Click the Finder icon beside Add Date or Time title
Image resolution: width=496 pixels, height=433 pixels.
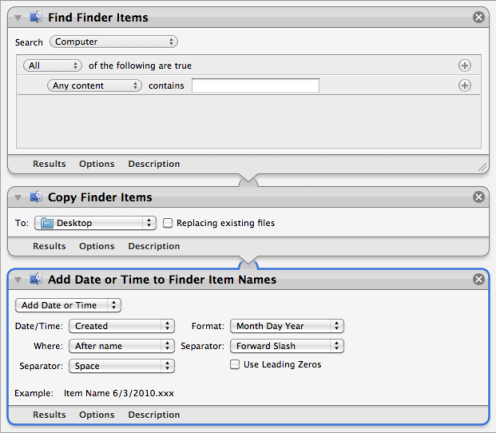pos(36,279)
